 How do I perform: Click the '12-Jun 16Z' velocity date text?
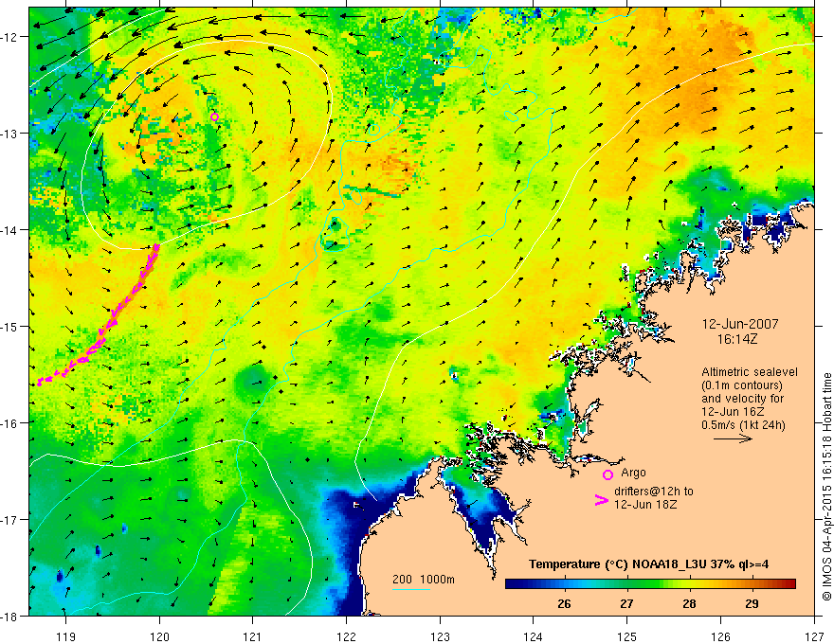(734, 411)
